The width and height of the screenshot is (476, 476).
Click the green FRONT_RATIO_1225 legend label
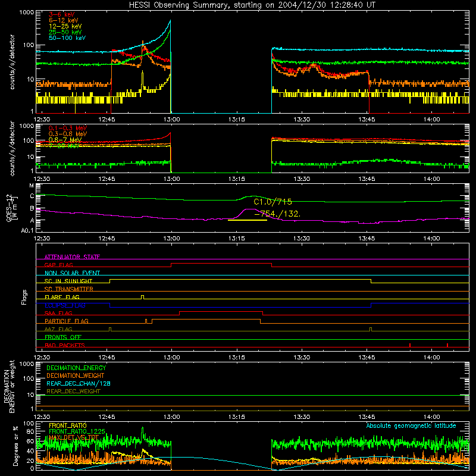click(x=77, y=431)
